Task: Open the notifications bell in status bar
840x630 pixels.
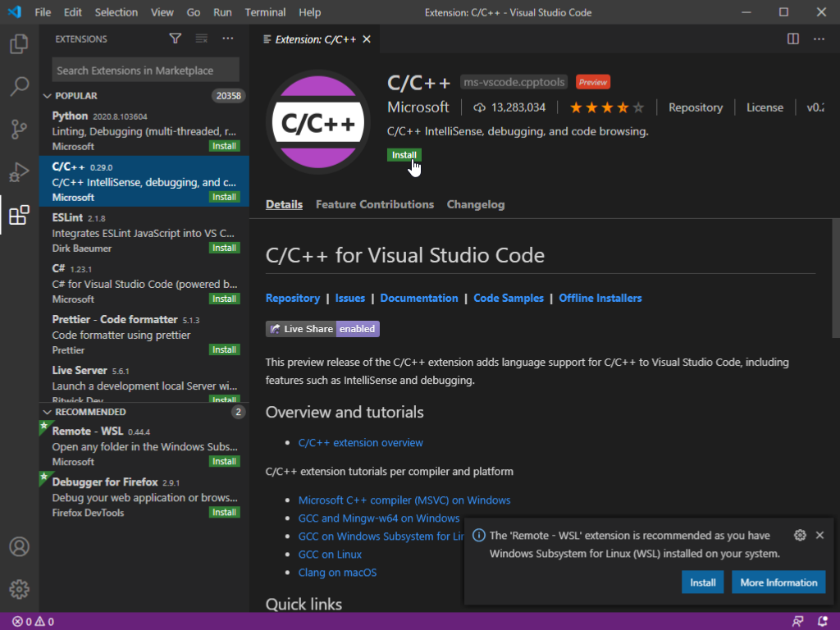Action: [x=823, y=621]
